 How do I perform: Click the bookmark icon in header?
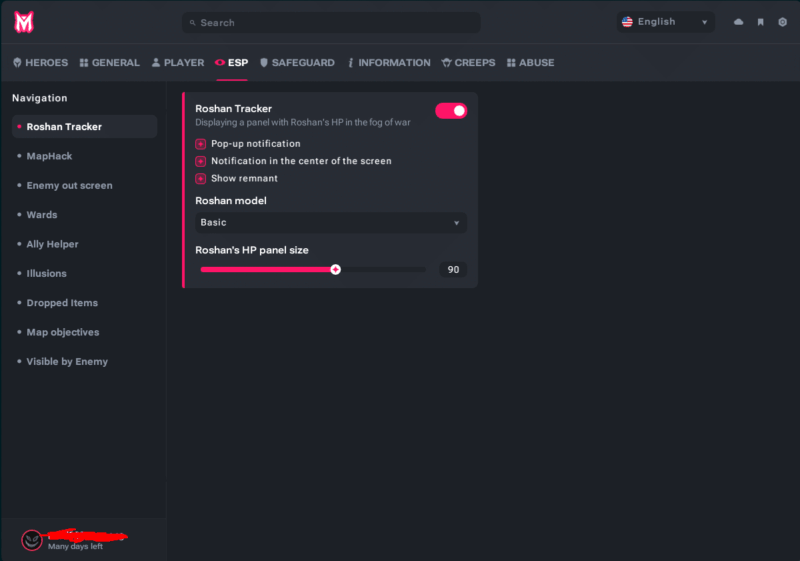(x=761, y=22)
